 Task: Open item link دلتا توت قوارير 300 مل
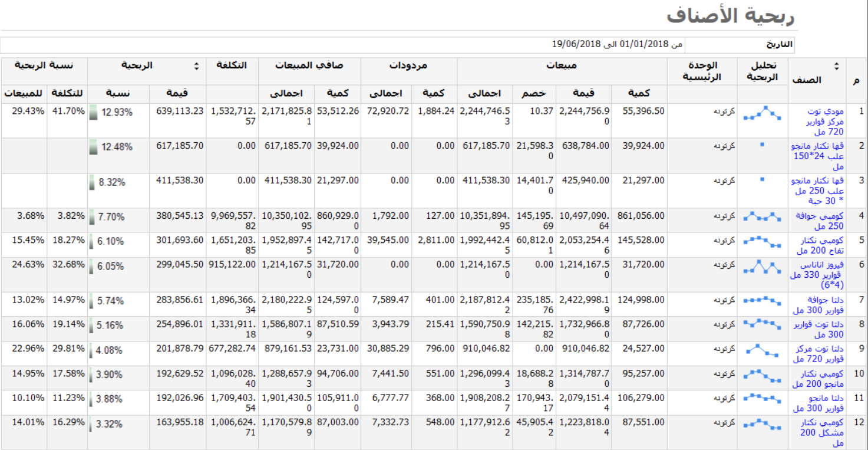[819, 330]
